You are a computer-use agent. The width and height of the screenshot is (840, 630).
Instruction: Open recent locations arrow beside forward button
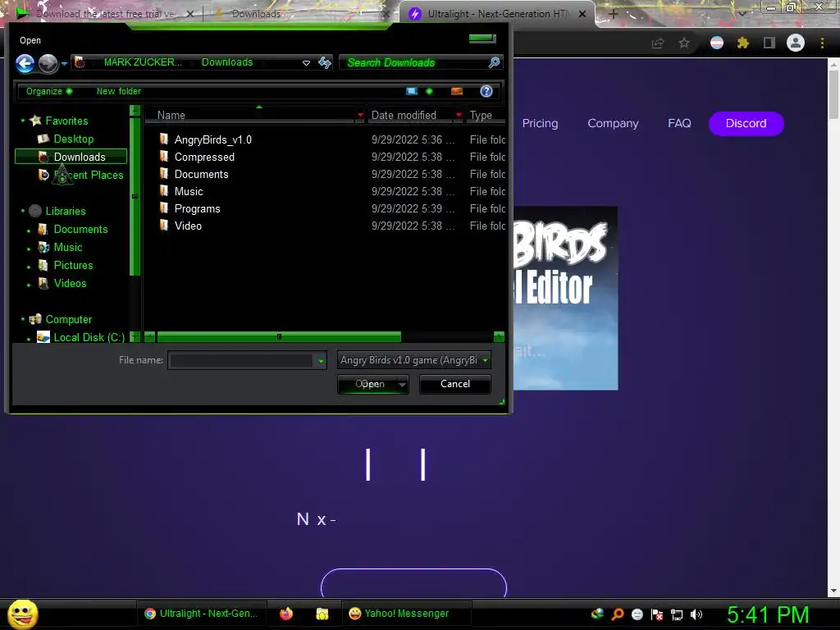pos(64,64)
